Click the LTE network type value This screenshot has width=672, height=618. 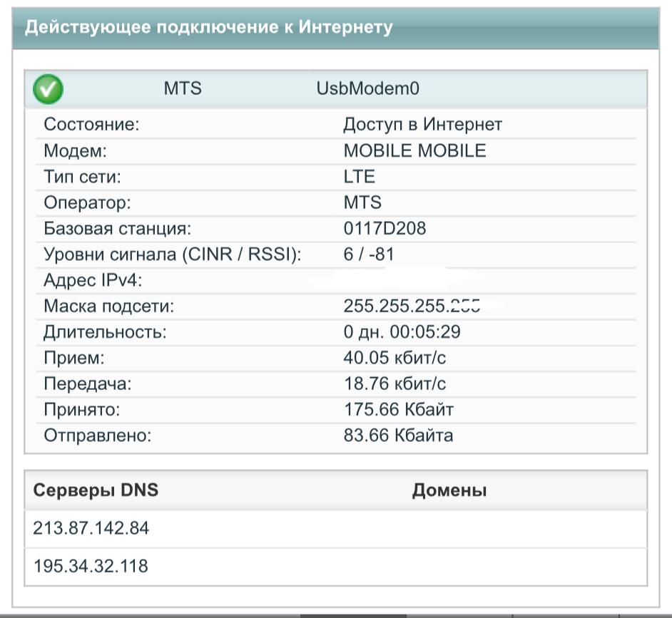coord(359,177)
